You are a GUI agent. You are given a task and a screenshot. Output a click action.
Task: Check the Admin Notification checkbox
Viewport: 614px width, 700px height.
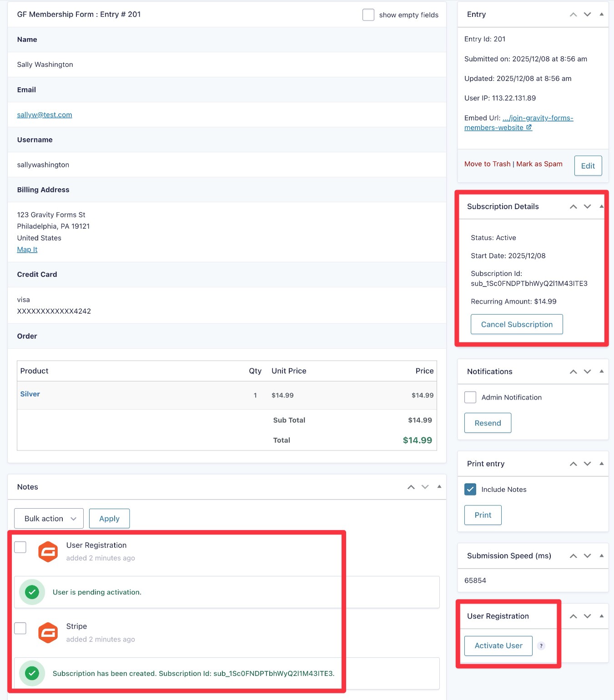click(470, 397)
